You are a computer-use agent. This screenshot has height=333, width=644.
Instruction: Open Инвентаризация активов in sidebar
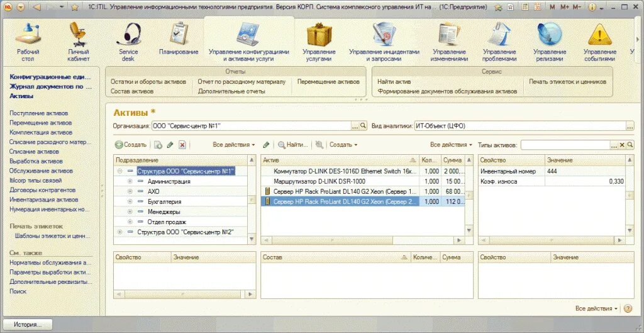tap(44, 200)
